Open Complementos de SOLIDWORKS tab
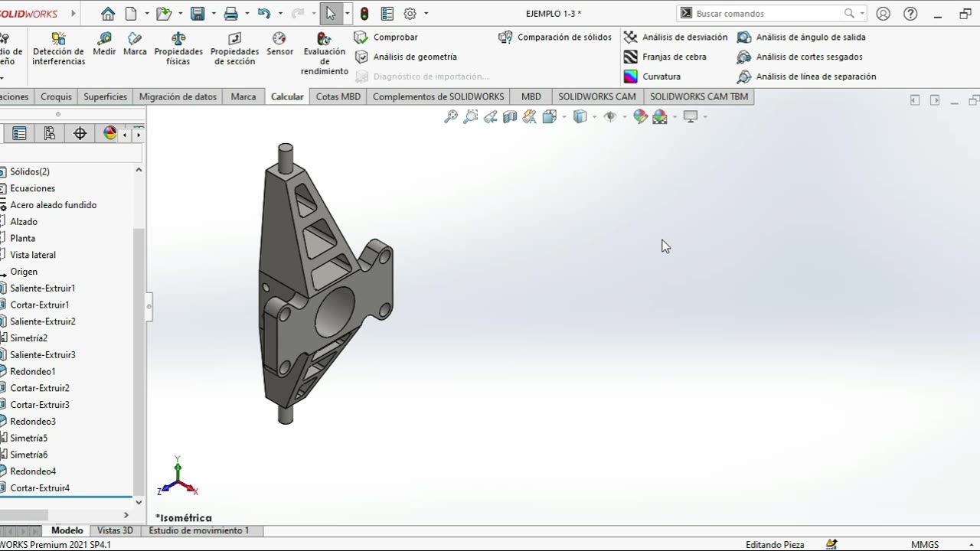Image resolution: width=980 pixels, height=551 pixels. 438,96
